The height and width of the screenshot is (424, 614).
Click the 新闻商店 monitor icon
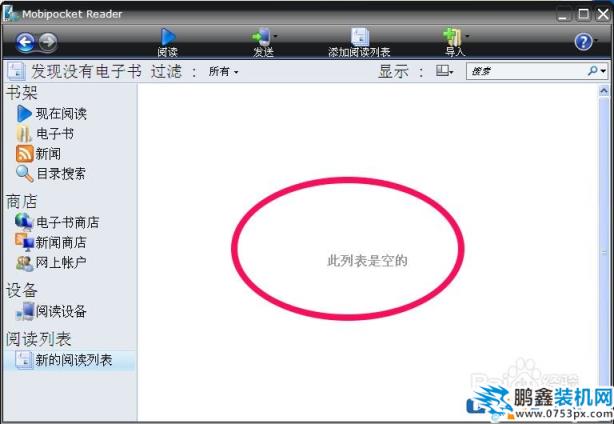[24, 242]
